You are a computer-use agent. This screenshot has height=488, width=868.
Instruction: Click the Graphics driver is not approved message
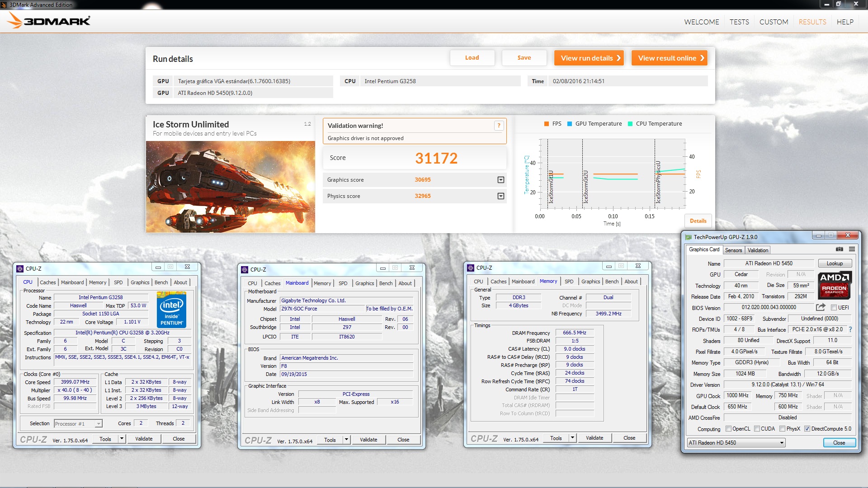365,138
